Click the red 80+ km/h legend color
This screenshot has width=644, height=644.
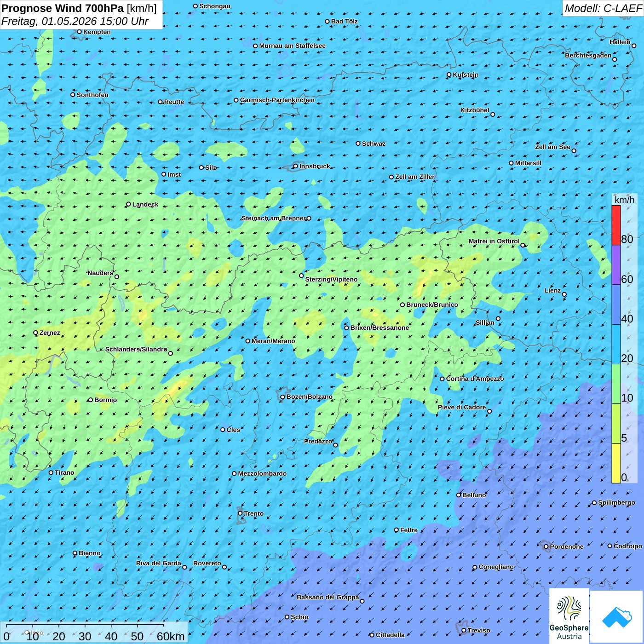tap(616, 225)
